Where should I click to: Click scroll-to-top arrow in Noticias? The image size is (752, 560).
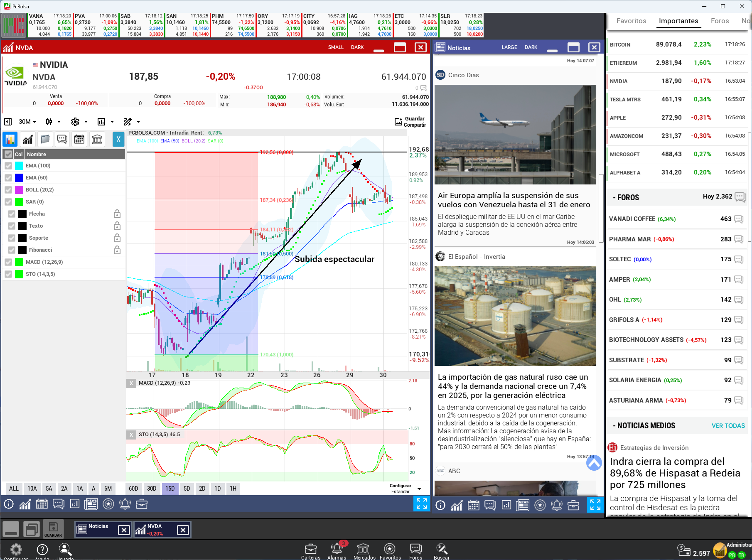594,463
